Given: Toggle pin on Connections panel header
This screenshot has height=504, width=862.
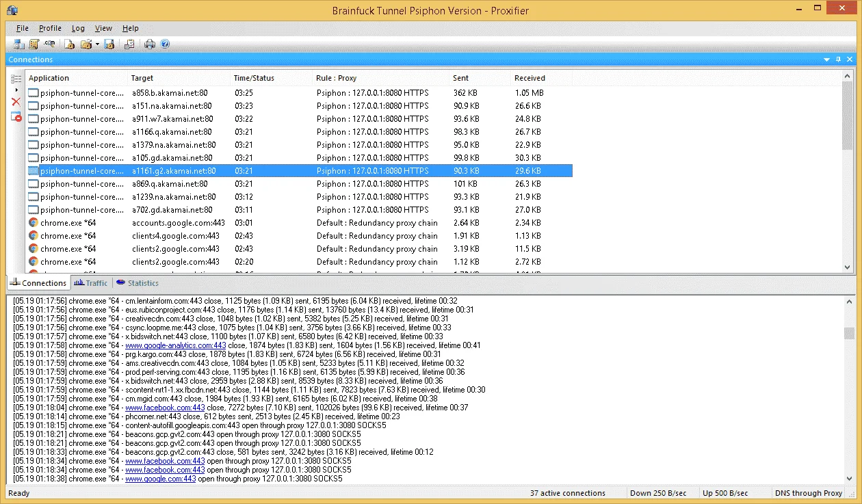Looking at the screenshot, I should (839, 59).
